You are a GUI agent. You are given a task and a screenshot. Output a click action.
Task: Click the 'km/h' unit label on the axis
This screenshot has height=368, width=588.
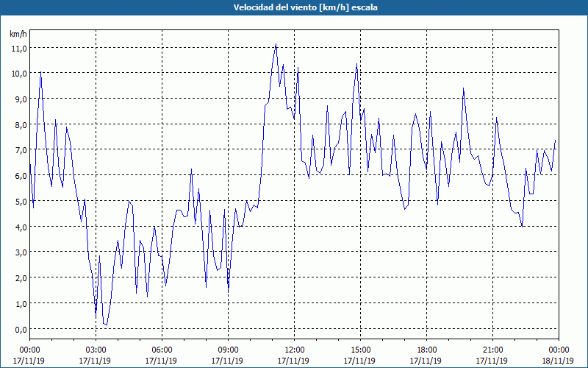pos(18,34)
